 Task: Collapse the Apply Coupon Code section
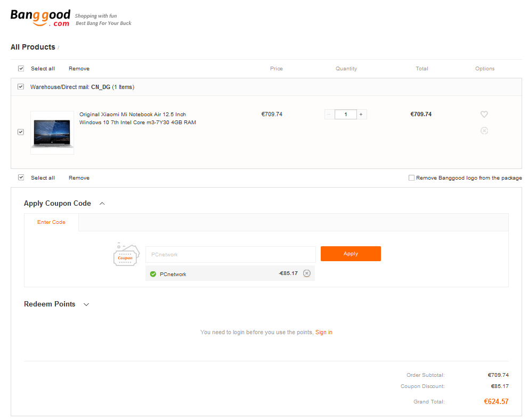point(102,204)
